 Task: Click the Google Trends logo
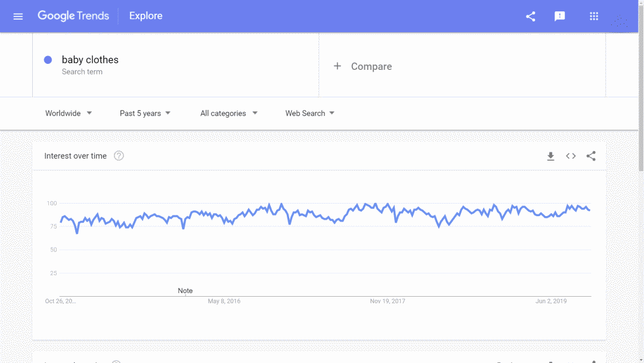click(73, 16)
